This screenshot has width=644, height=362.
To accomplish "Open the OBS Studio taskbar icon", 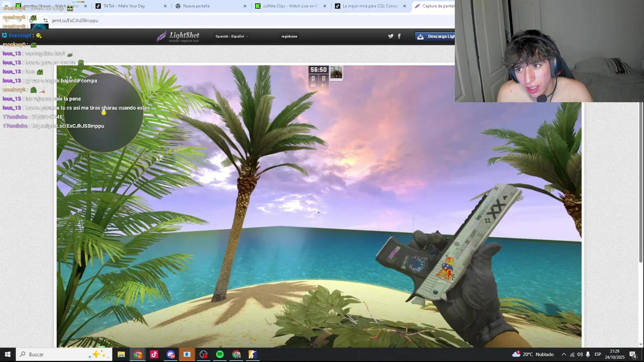I will coord(203,354).
